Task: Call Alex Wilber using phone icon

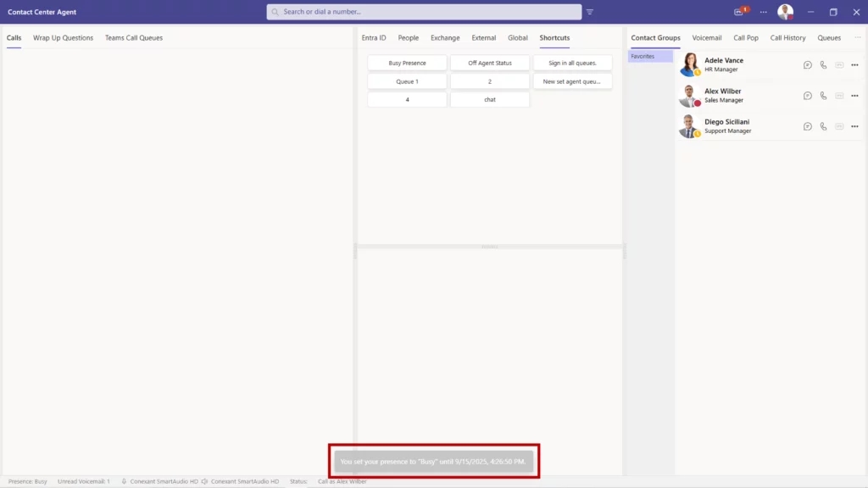Action: pyautogui.click(x=823, y=96)
